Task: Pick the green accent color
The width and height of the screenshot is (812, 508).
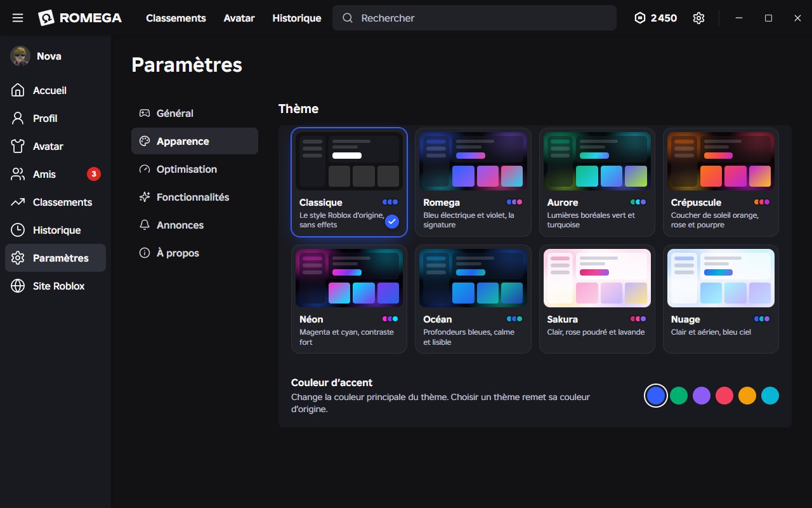Action: (679, 396)
